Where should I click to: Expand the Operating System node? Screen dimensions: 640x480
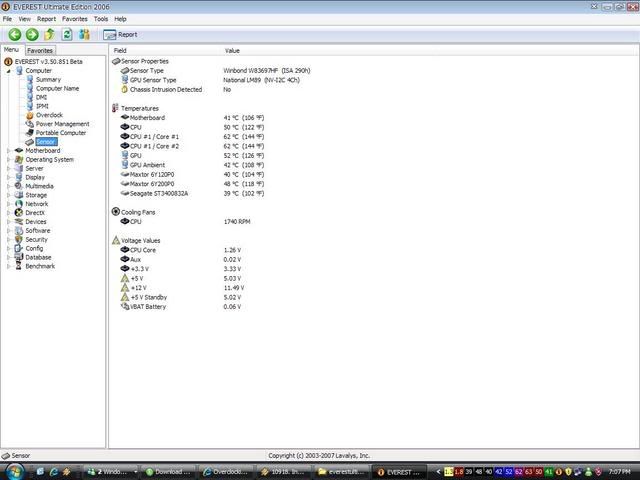pyautogui.click(x=9, y=160)
